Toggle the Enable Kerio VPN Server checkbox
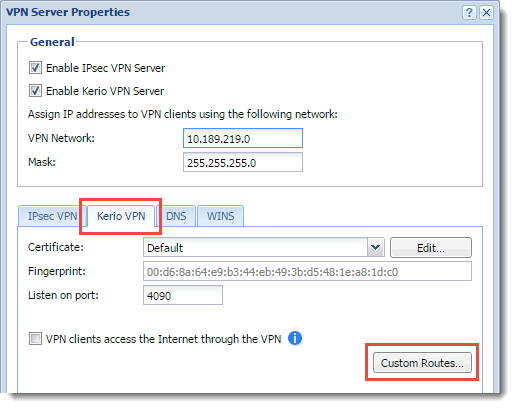This screenshot has height=408, width=515. pos(35,91)
